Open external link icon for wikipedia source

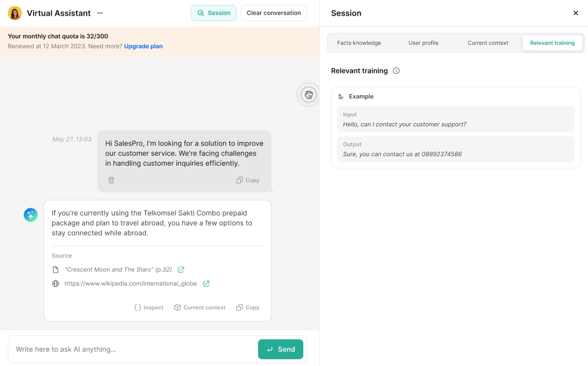(206, 284)
